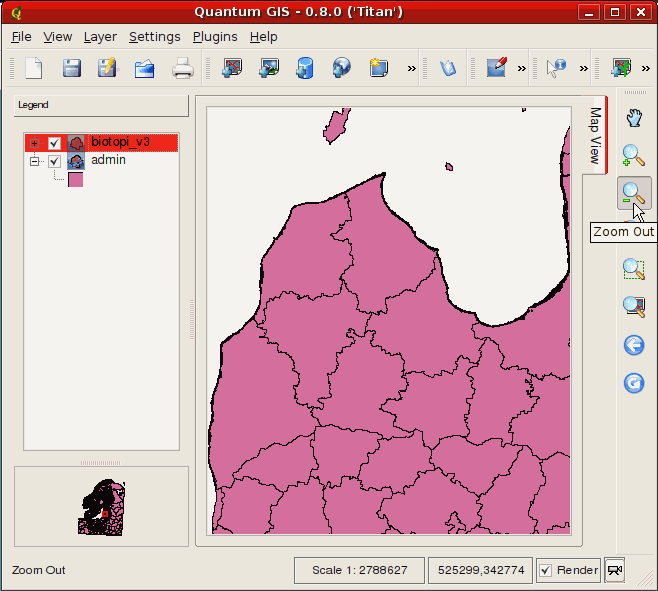658x591 pixels.
Task: Select the Pan hand tool
Action: tap(634, 118)
